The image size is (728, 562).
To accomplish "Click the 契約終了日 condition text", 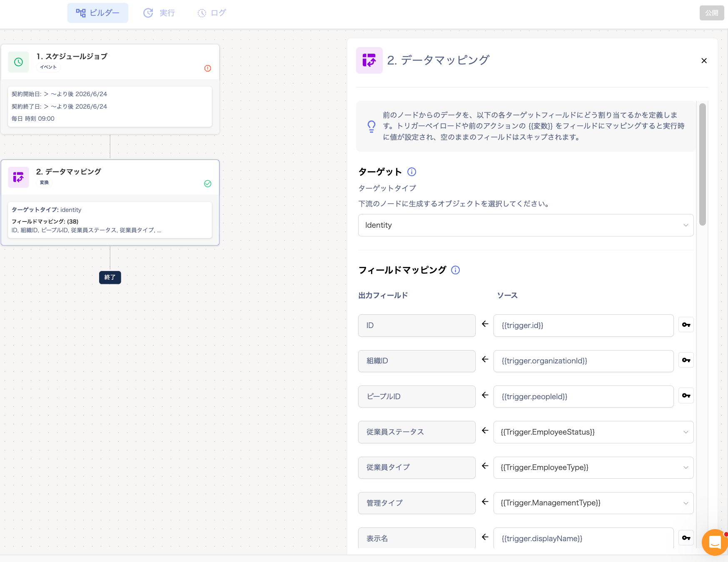I will click(x=59, y=107).
